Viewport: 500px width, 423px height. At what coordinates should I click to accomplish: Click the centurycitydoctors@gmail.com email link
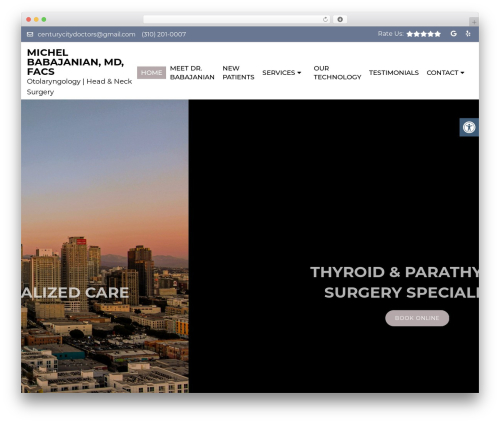(x=86, y=34)
